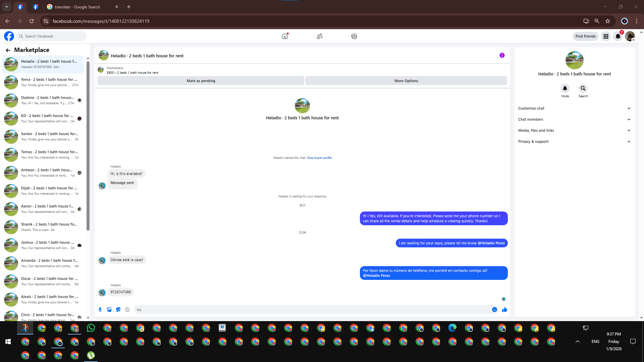
Task: Click the voice clip microphone icon
Action: point(100,310)
